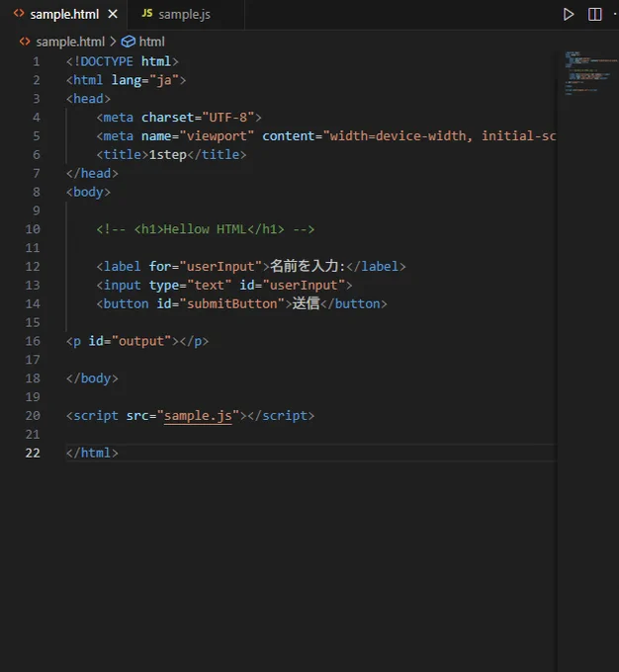Click line number 16 in the gutter
Image resolution: width=619 pixels, height=672 pixels.
tap(33, 341)
